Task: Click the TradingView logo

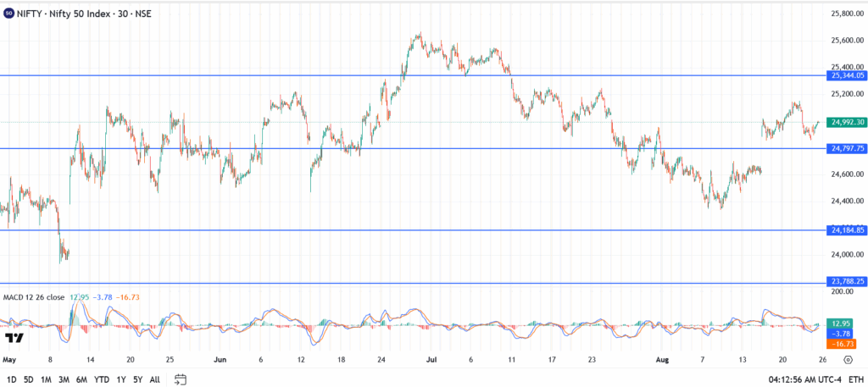Action: tap(14, 338)
